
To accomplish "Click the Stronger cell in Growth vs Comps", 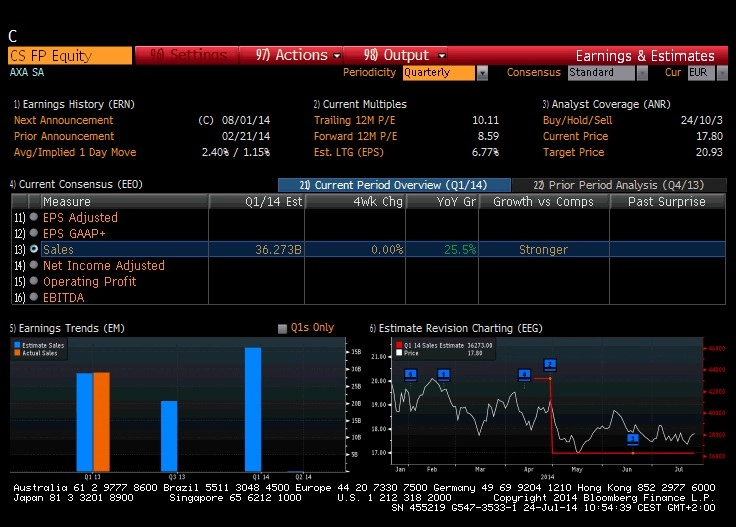I will pyautogui.click(x=543, y=250).
